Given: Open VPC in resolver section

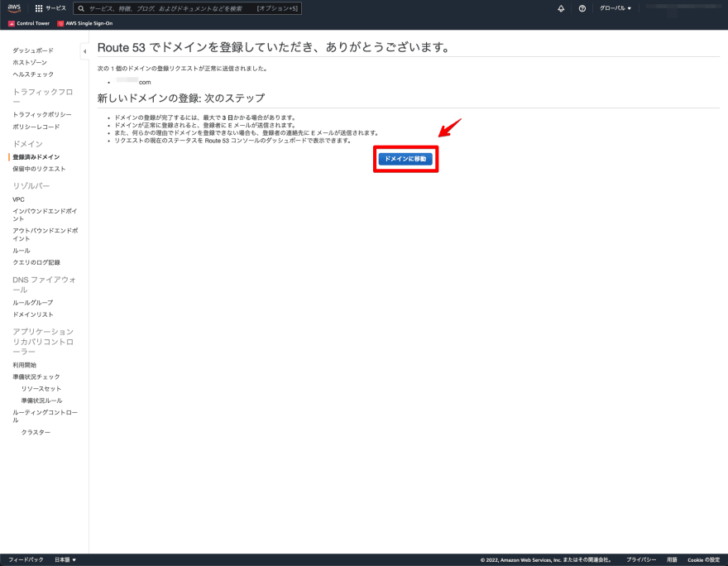Looking at the screenshot, I should [18, 199].
